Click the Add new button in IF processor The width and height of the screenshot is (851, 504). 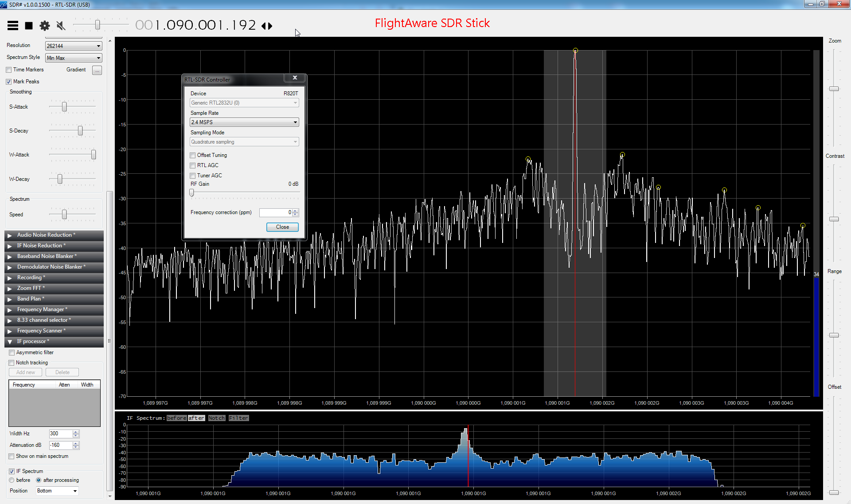point(25,372)
